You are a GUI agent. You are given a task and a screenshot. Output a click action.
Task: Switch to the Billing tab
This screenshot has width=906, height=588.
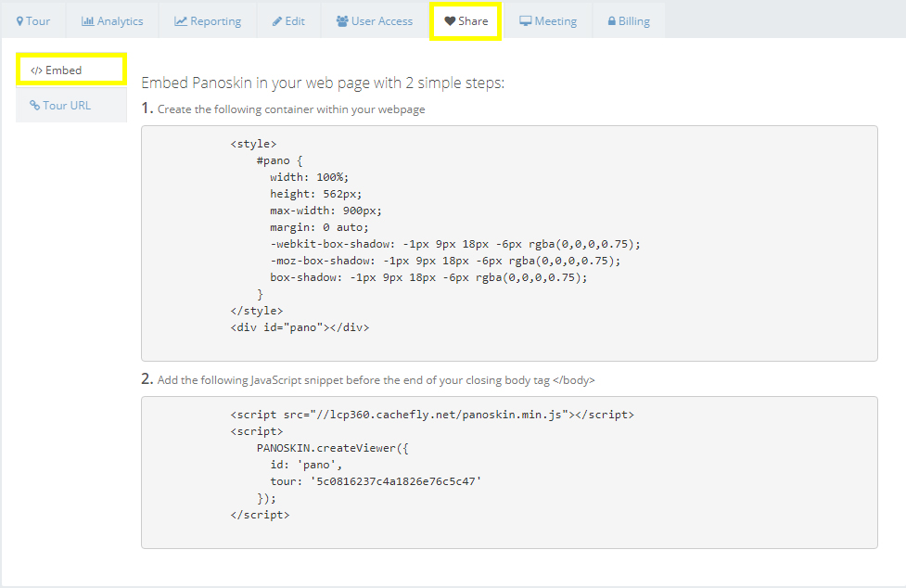pos(629,20)
